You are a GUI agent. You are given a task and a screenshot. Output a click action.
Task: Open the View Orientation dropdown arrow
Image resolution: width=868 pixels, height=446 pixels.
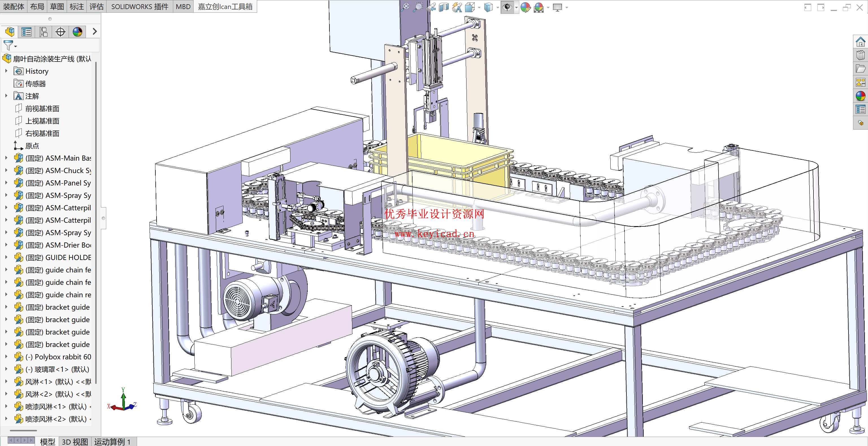click(x=479, y=7)
